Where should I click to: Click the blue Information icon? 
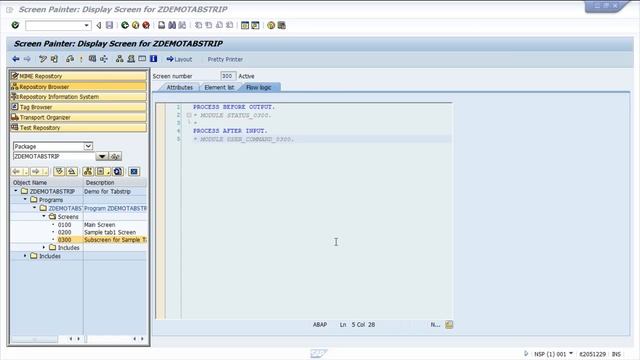pyautogui.click(x=153, y=59)
